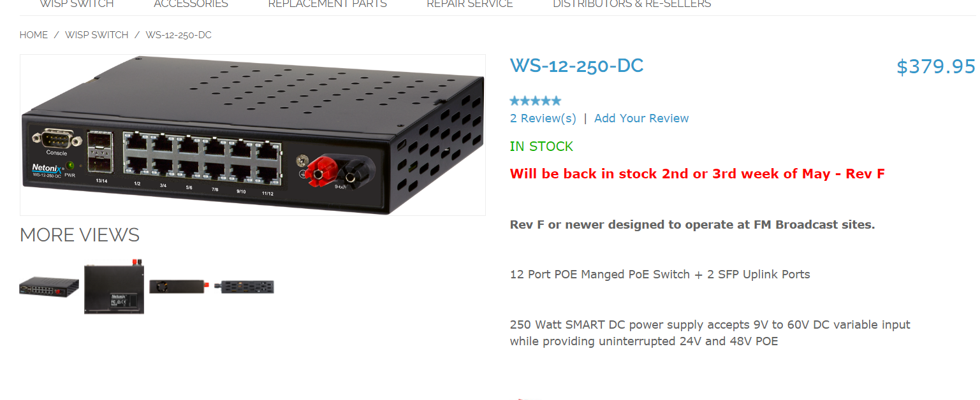The image size is (980, 400).
Task: Go to the ACCESSORIES menu item
Action: click(191, 4)
